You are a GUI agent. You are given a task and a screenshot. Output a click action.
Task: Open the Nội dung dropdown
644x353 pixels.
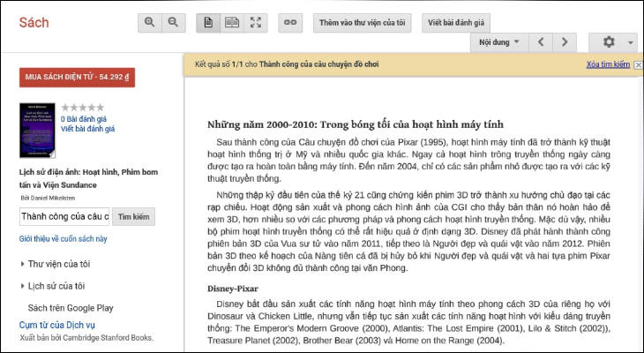499,41
